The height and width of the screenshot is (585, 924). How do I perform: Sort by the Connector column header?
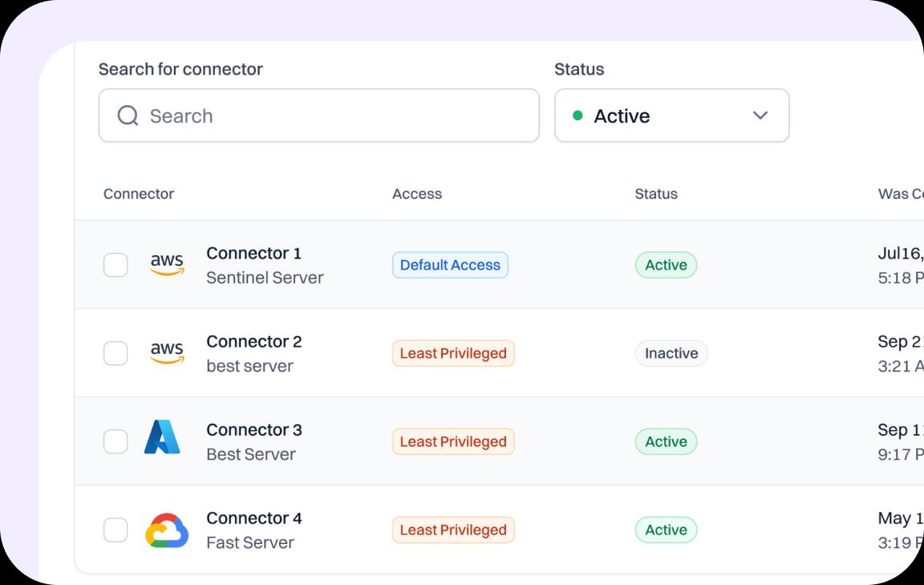click(139, 193)
